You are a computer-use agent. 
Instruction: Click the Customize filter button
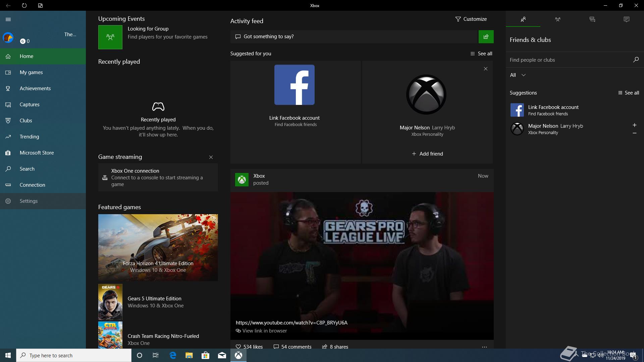pyautogui.click(x=471, y=19)
